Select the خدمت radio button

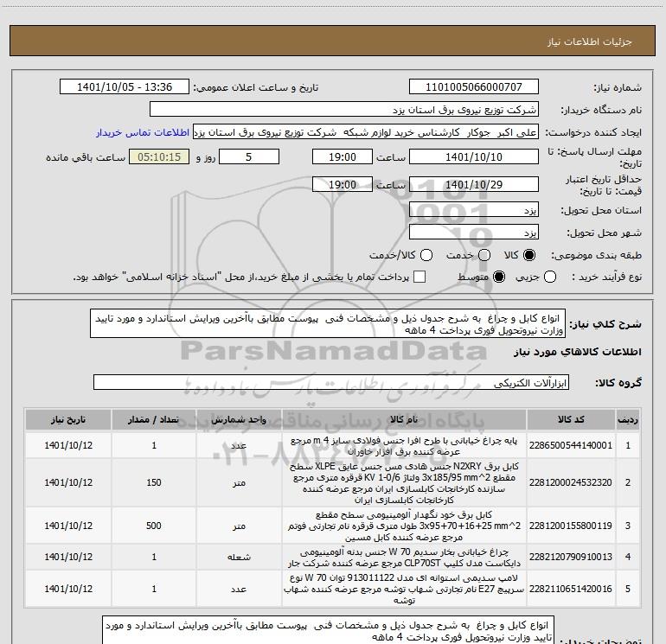tap(484, 255)
